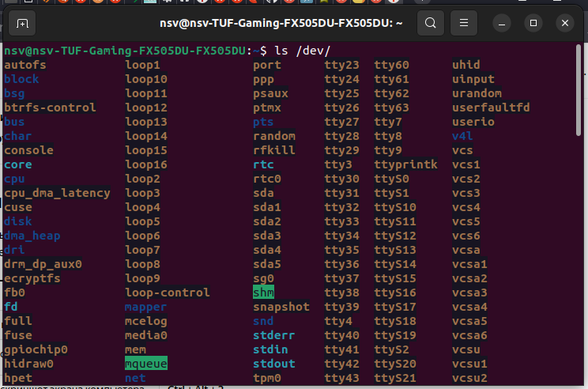Click the 'ttyS21' entry

coord(395,378)
